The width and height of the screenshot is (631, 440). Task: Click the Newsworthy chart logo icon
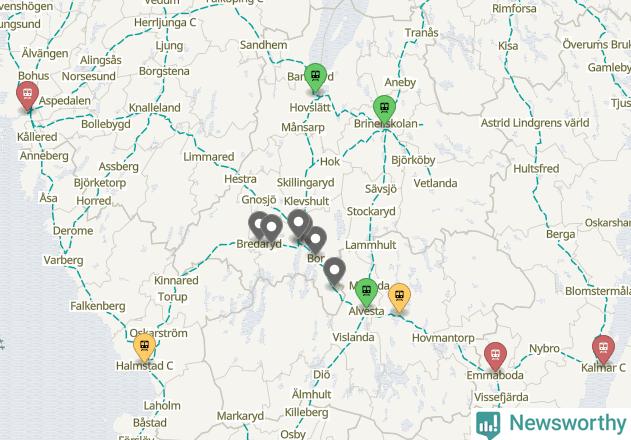coord(488,425)
